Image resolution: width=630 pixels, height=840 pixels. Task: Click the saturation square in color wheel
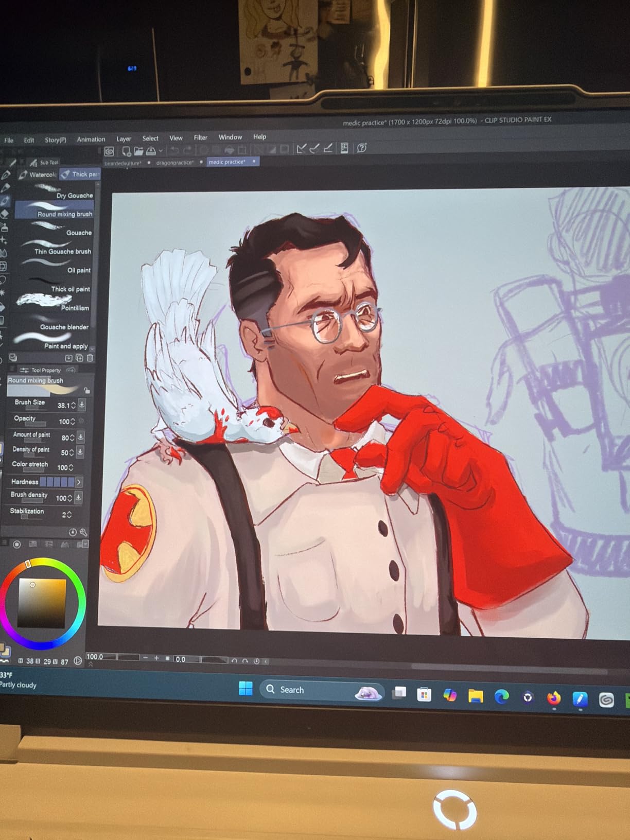tap(42, 603)
